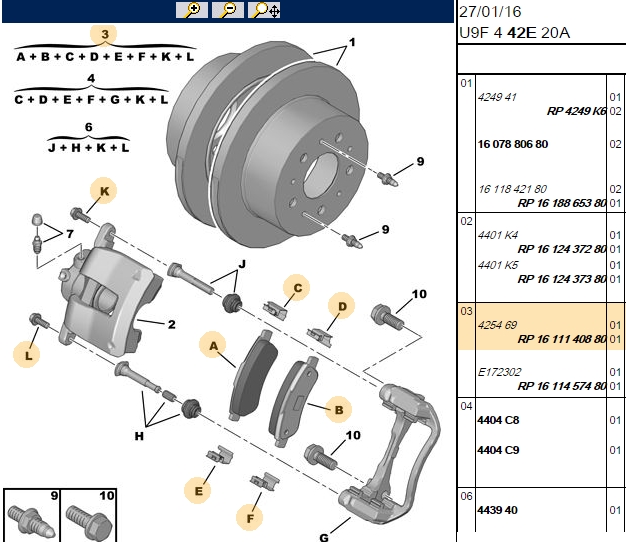
Task: Click the bolt 10 thumbnail image
Action: pos(89,523)
